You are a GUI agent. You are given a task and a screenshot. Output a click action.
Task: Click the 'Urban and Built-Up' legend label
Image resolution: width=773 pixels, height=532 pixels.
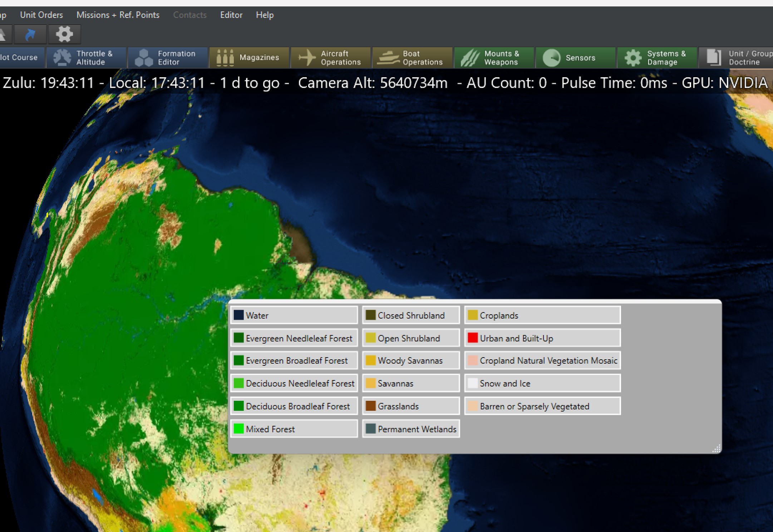click(x=516, y=338)
